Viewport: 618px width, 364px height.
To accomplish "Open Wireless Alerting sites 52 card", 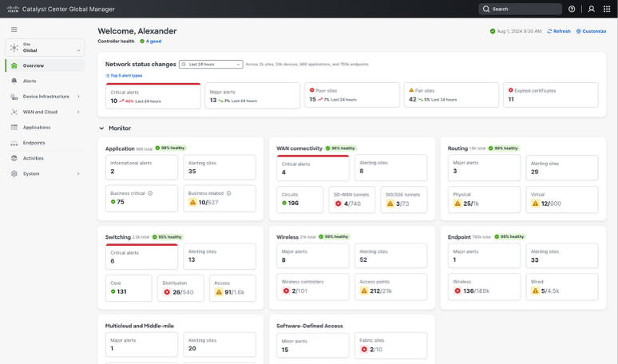I will coord(391,255).
